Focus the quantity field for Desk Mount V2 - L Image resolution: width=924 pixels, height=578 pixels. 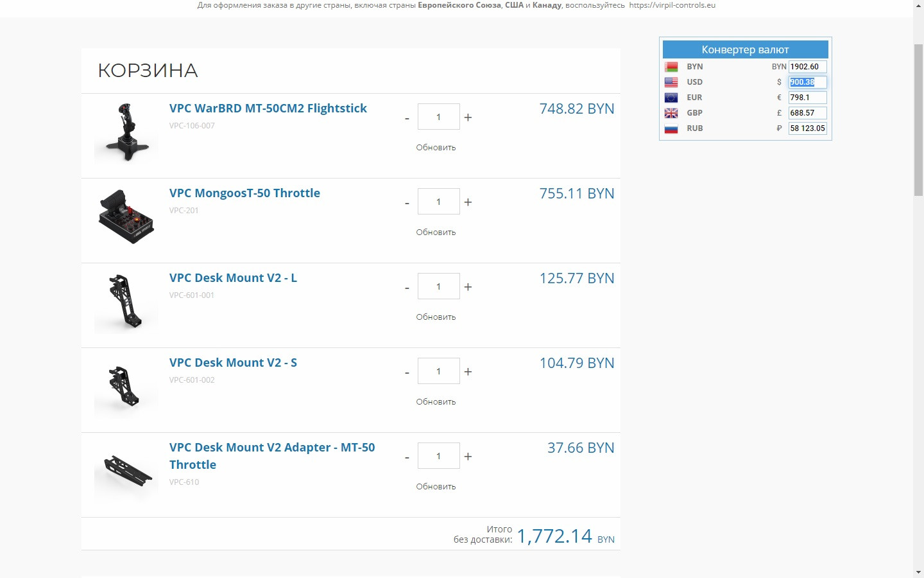439,286
